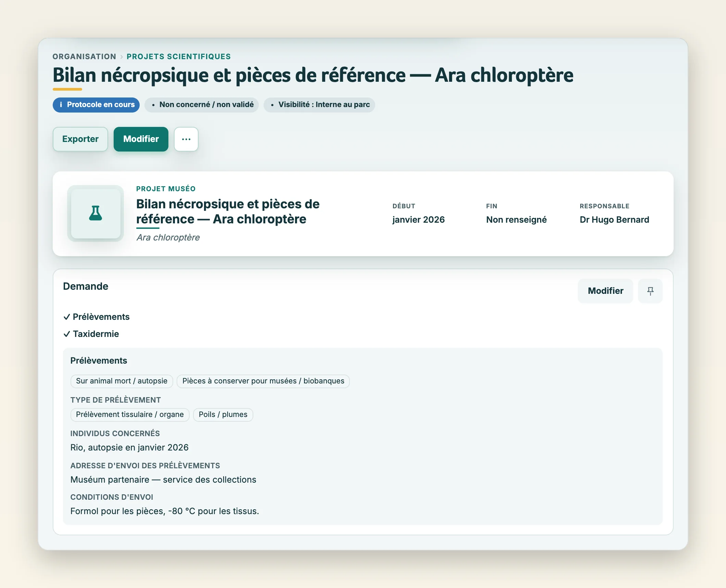Open the three-dots more actions menu
This screenshot has width=726, height=588.
tap(186, 139)
